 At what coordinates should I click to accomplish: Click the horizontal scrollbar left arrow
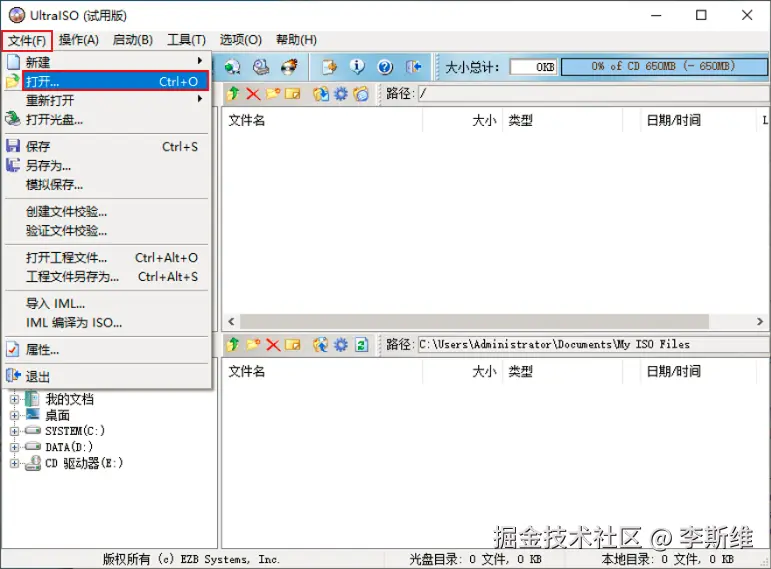[x=231, y=322]
